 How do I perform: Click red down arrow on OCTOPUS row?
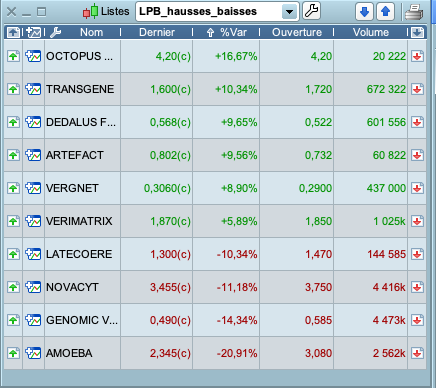point(417,56)
